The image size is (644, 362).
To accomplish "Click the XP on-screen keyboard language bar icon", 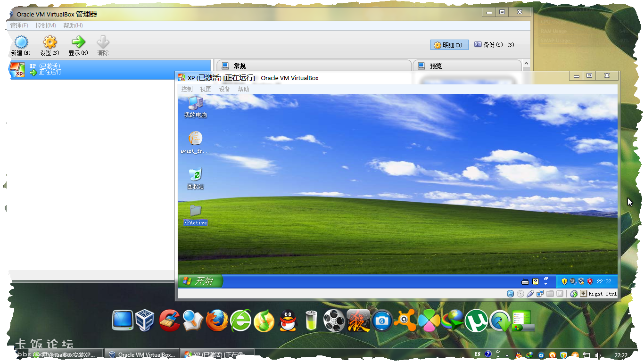I will [x=525, y=281].
